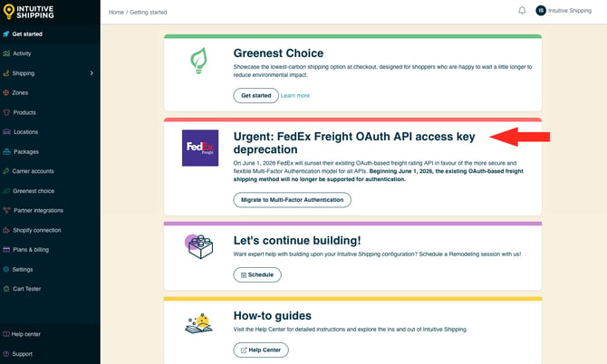The height and width of the screenshot is (364, 607).
Task: Click the Intuitive Shipping logo
Action: click(29, 12)
